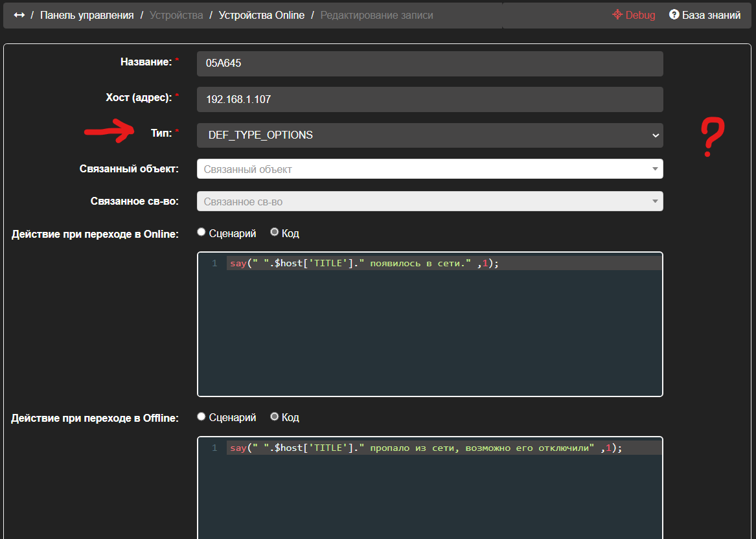Image resolution: width=756 pixels, height=539 pixels.
Task: Open the Debug link text
Action: (x=640, y=15)
